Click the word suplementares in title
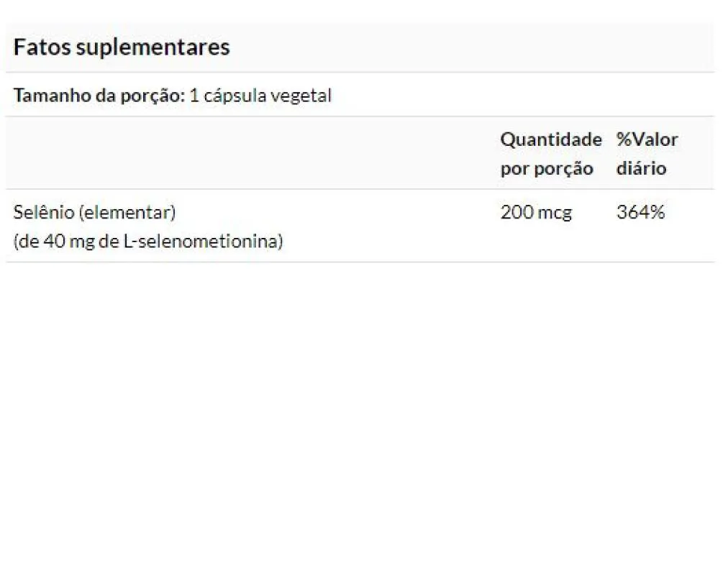Viewport: 728px width, 575px height. tap(153, 48)
